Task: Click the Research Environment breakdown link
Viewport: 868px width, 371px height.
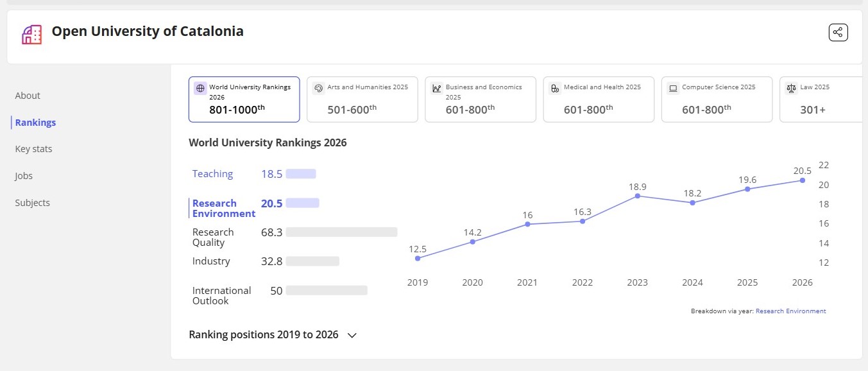Action: click(790, 311)
